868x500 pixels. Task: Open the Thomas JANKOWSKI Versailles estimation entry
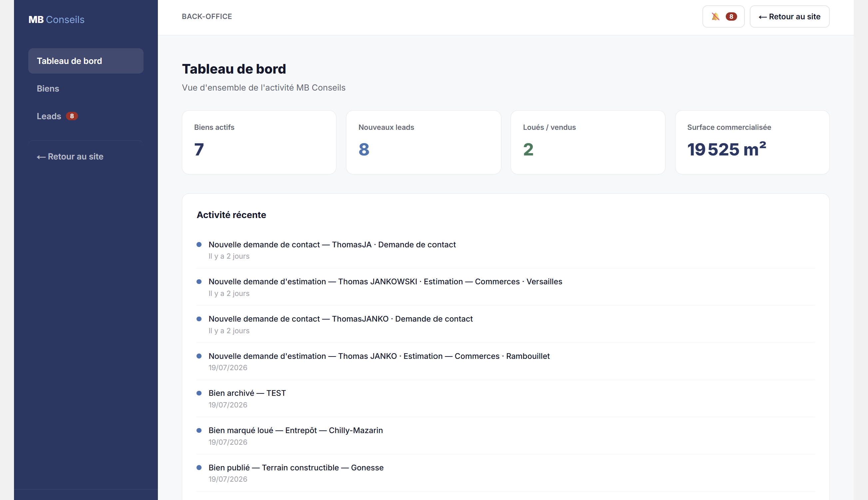tap(506, 287)
